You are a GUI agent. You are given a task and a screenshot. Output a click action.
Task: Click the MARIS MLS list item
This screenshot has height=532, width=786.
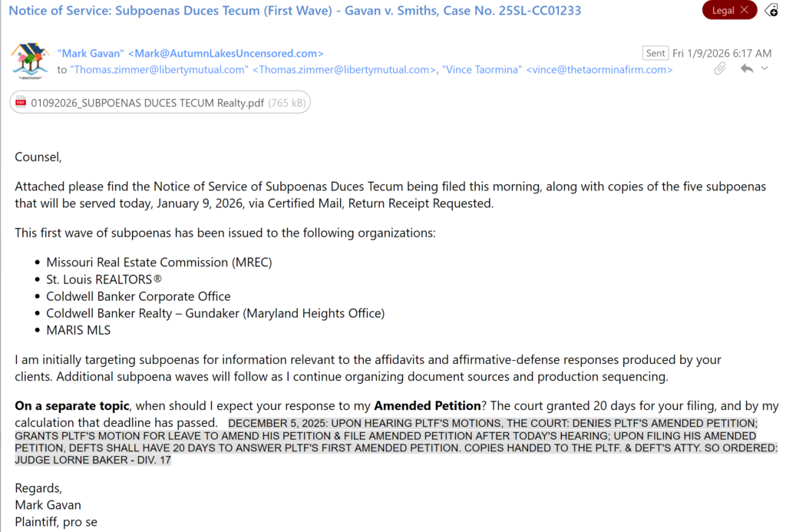(78, 330)
